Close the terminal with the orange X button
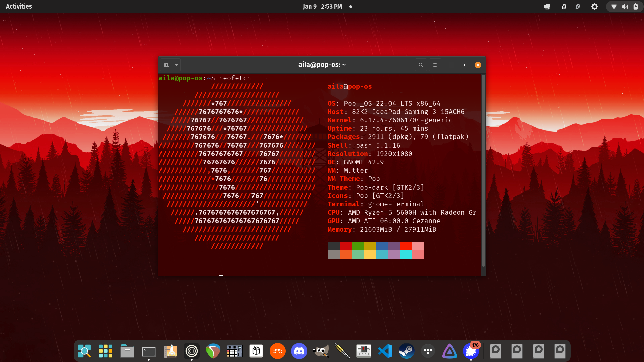 [478, 65]
